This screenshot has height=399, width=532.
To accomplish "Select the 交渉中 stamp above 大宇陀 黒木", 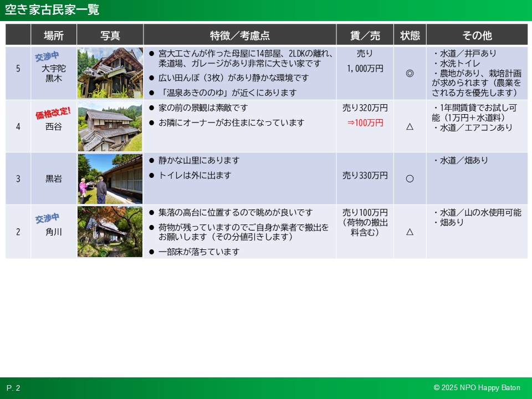I will pos(47,57).
